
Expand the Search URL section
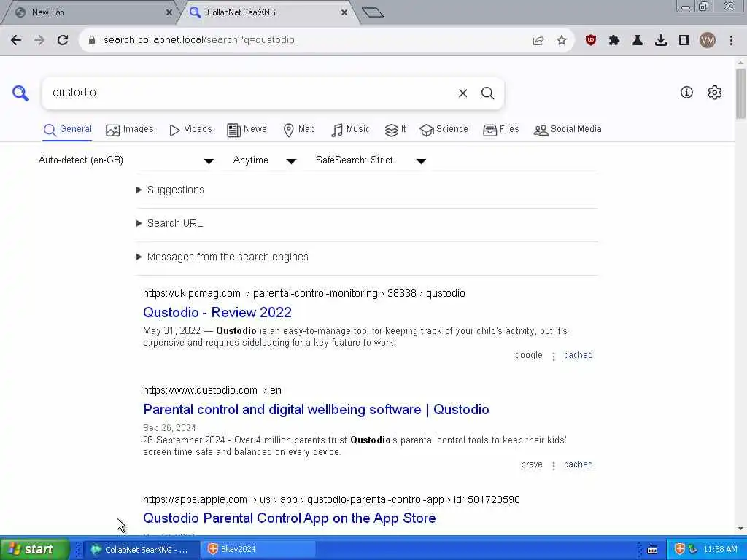tap(169, 223)
